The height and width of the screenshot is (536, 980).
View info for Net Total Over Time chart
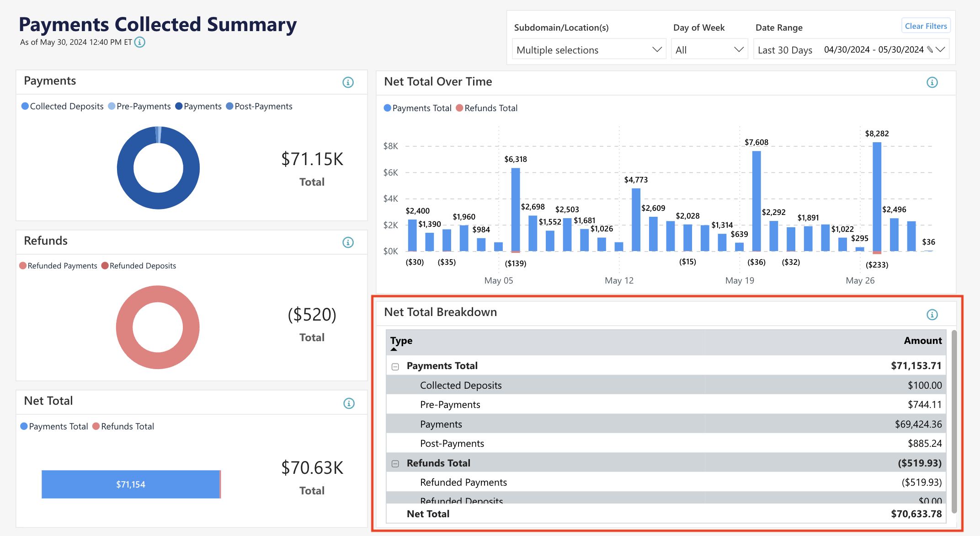(x=932, y=82)
